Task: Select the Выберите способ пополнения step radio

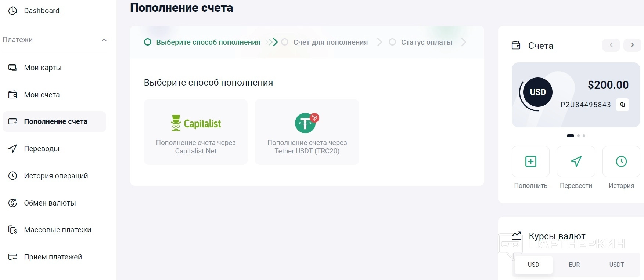Action: pyautogui.click(x=148, y=42)
